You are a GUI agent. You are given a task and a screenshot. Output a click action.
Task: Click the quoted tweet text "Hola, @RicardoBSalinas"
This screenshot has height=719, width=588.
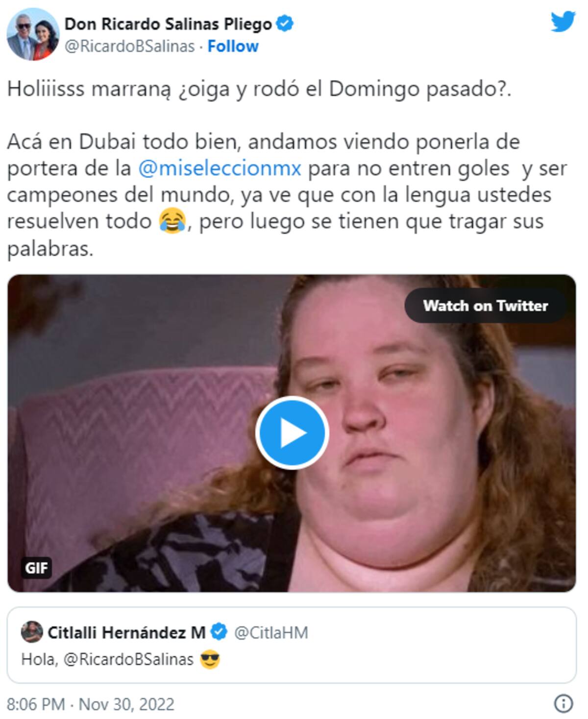[x=107, y=659]
